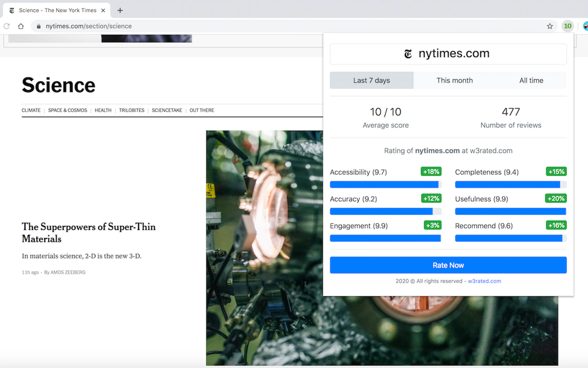
Task: Click the 'Accuracy (9.2)' label
Action: point(353,199)
